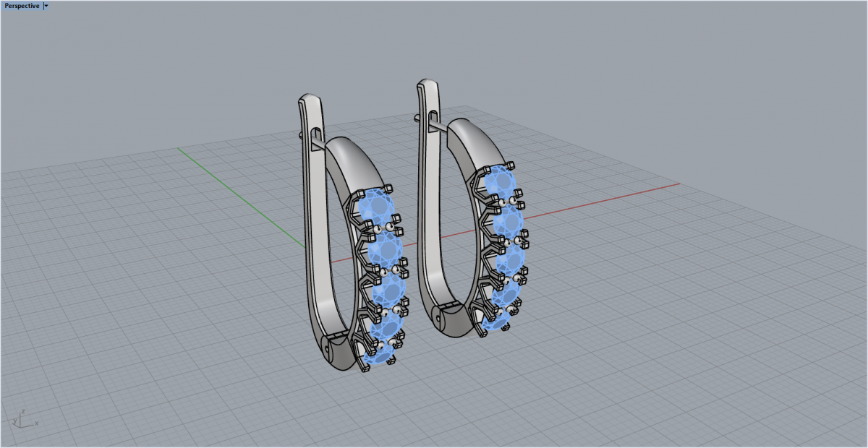Image resolution: width=868 pixels, height=448 pixels.
Task: Pick the bottom blue gemstone on right earring
Action: click(499, 318)
